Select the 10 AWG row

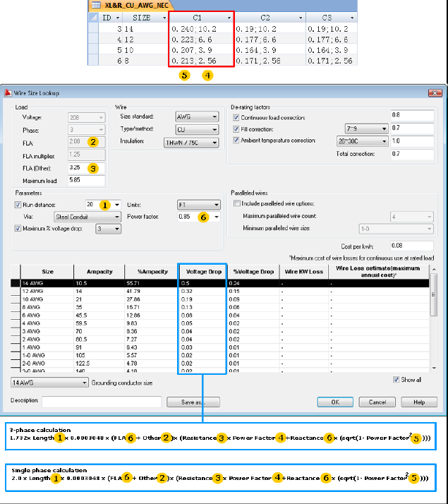[x=220, y=299]
